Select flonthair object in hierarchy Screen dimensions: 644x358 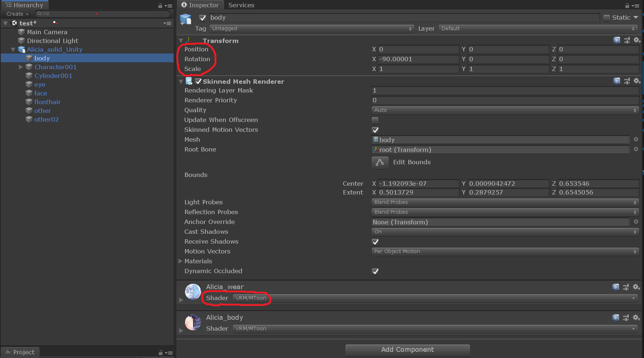(x=47, y=102)
